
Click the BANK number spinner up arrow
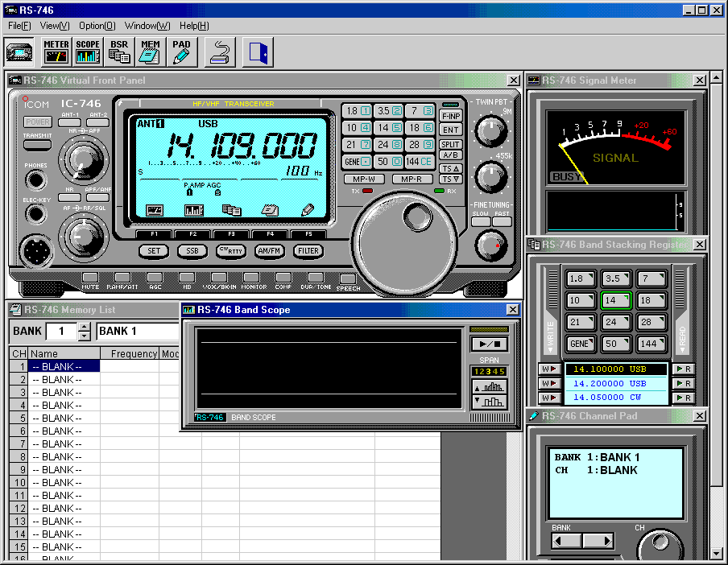[84, 327]
